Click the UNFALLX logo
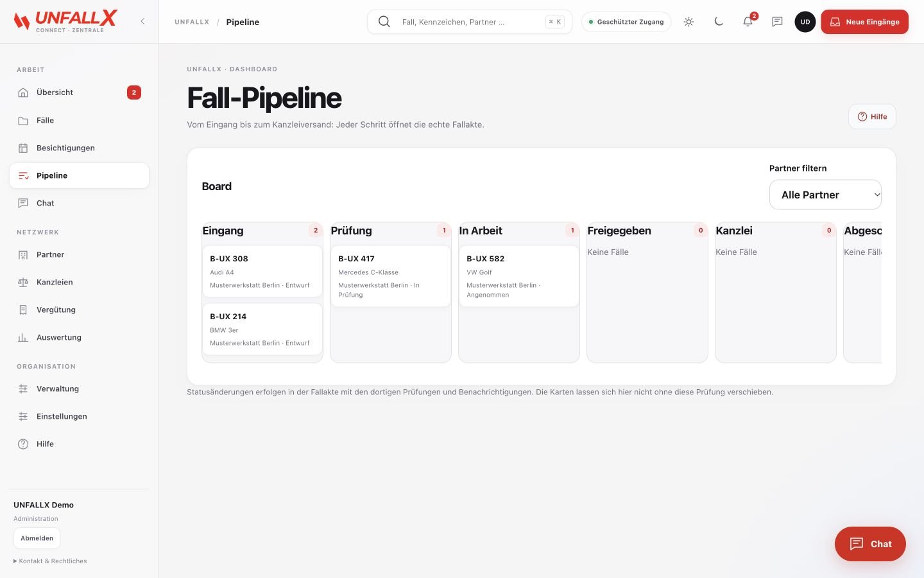This screenshot has height=578, width=924. click(x=65, y=21)
